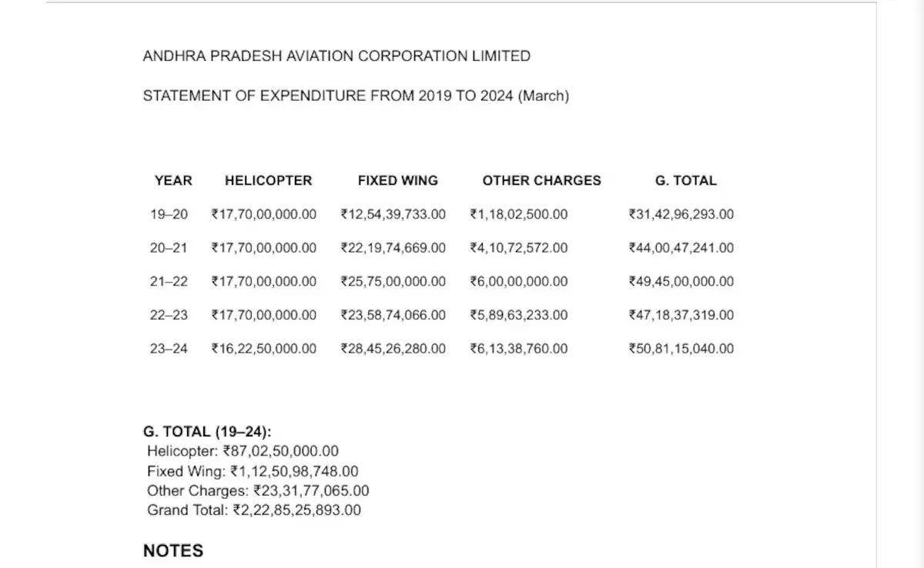Click the HELICOPTER column header

(268, 181)
